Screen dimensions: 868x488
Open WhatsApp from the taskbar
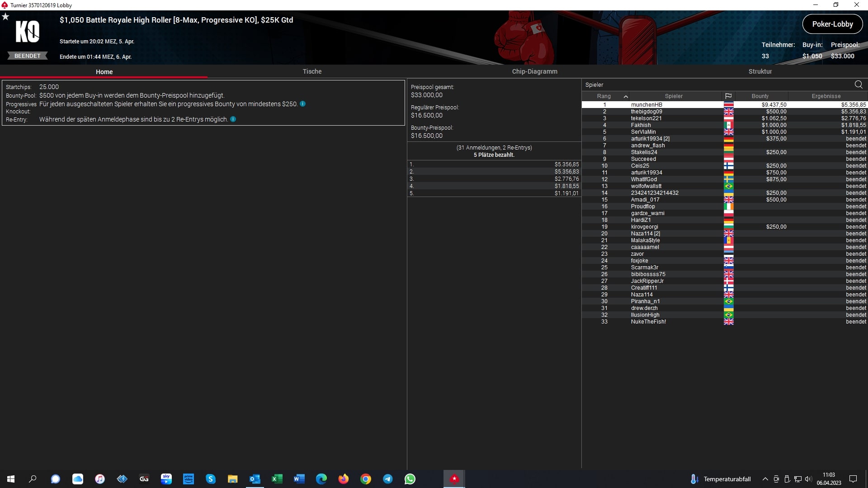[410, 479]
